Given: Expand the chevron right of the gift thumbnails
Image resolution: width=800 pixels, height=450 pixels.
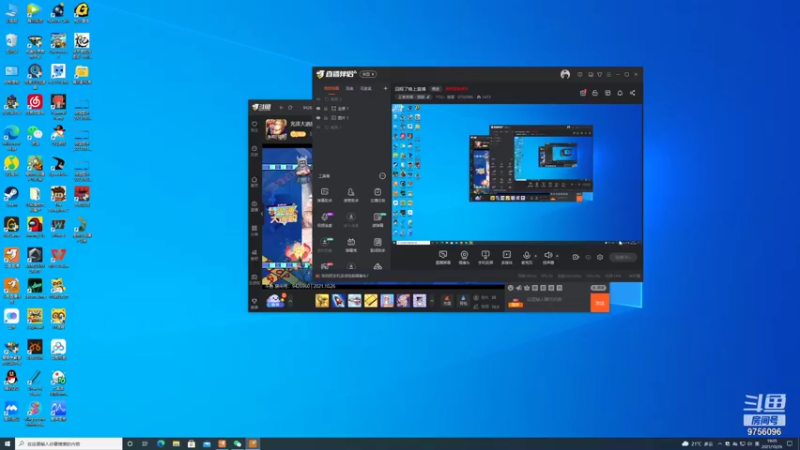Looking at the screenshot, I should [x=432, y=302].
